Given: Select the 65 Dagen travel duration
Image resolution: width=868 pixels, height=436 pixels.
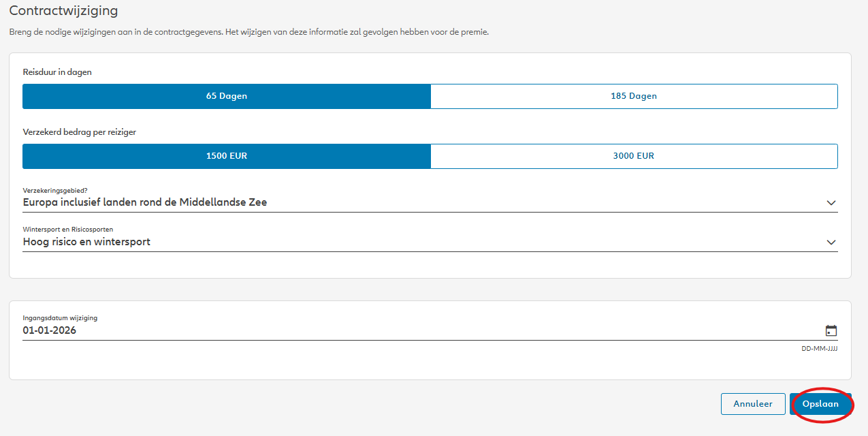Looking at the screenshot, I should 227,96.
